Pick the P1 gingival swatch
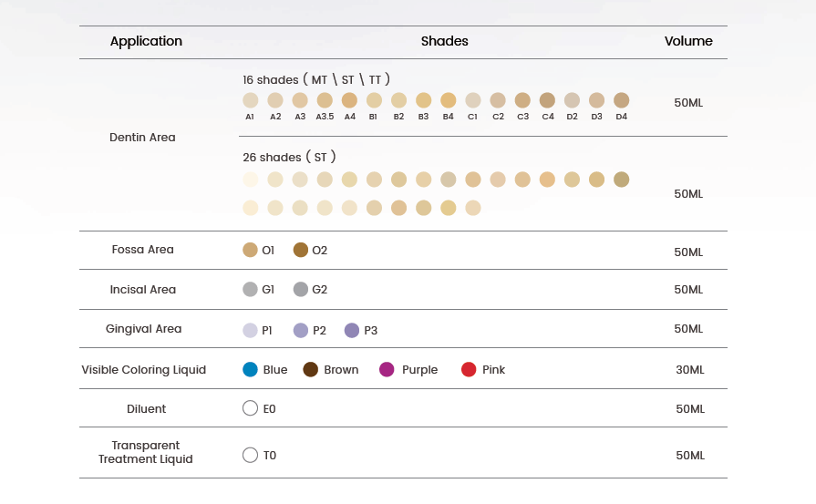The height and width of the screenshot is (504, 816). pos(251,330)
